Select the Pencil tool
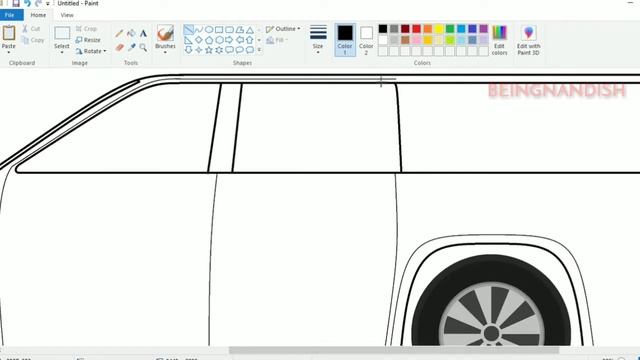This screenshot has width=640, height=360. [119, 33]
